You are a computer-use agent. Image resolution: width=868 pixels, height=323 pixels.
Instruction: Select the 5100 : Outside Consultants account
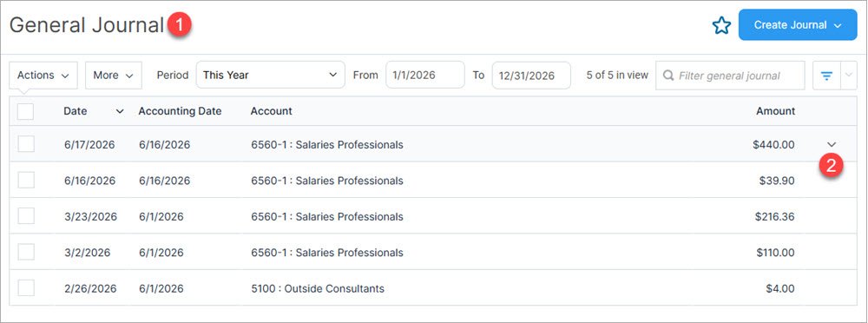(x=317, y=288)
